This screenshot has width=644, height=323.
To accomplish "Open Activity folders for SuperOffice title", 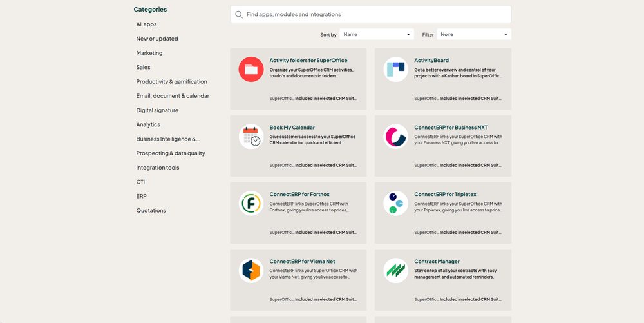I will coord(308,61).
